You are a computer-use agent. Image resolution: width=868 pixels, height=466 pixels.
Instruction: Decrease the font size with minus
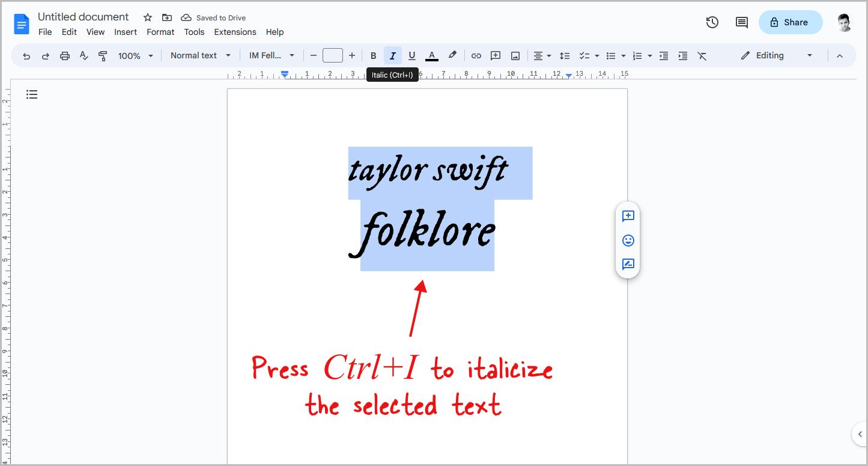tap(313, 56)
